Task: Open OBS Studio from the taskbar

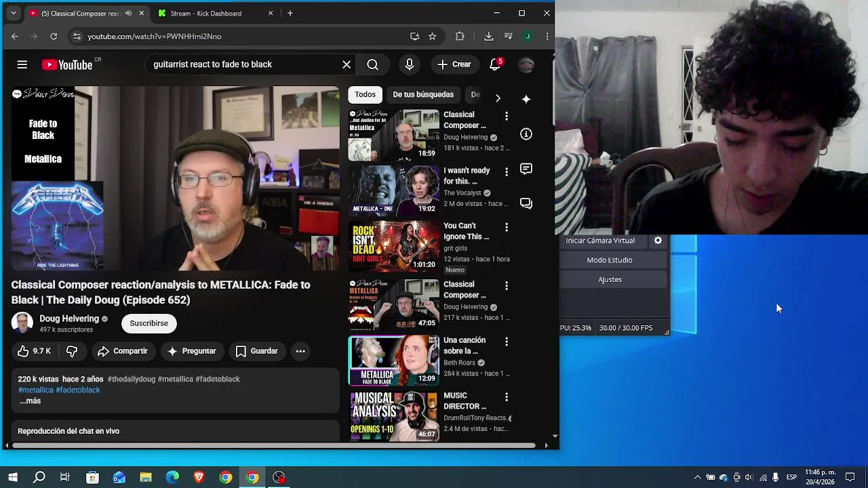Action: pyautogui.click(x=279, y=477)
